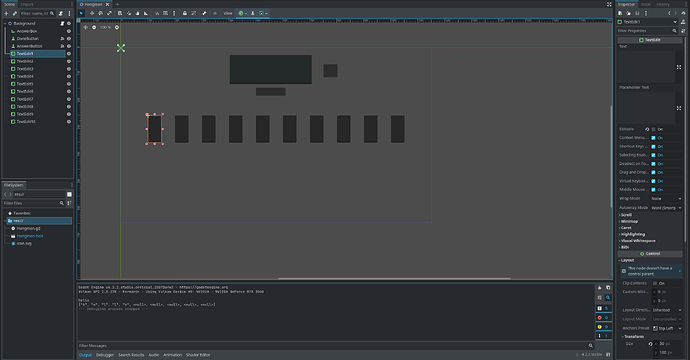Disable the Context Menu checkbox
690x360 pixels.
tap(653, 138)
